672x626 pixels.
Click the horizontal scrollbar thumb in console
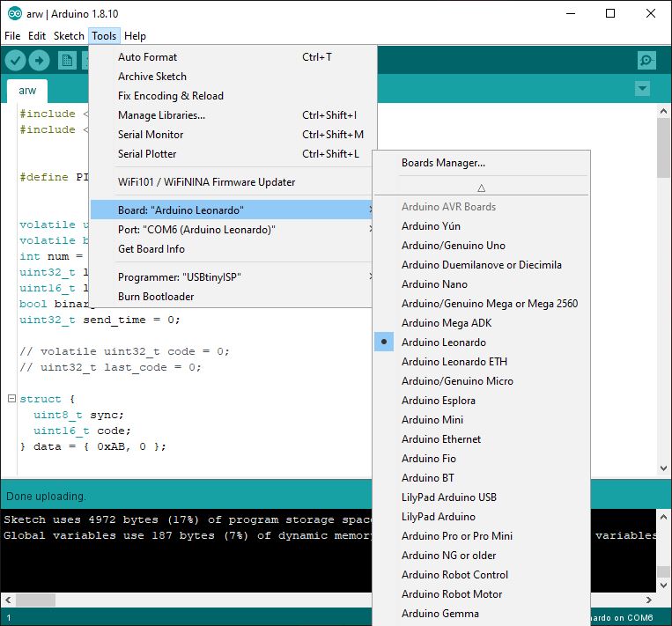[x=35, y=600]
